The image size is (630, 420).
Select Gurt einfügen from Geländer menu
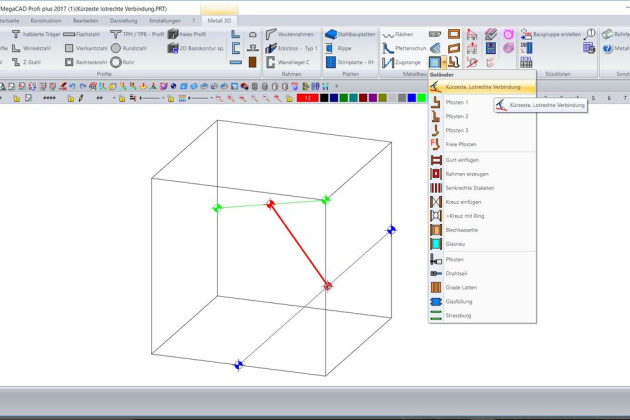point(461,160)
